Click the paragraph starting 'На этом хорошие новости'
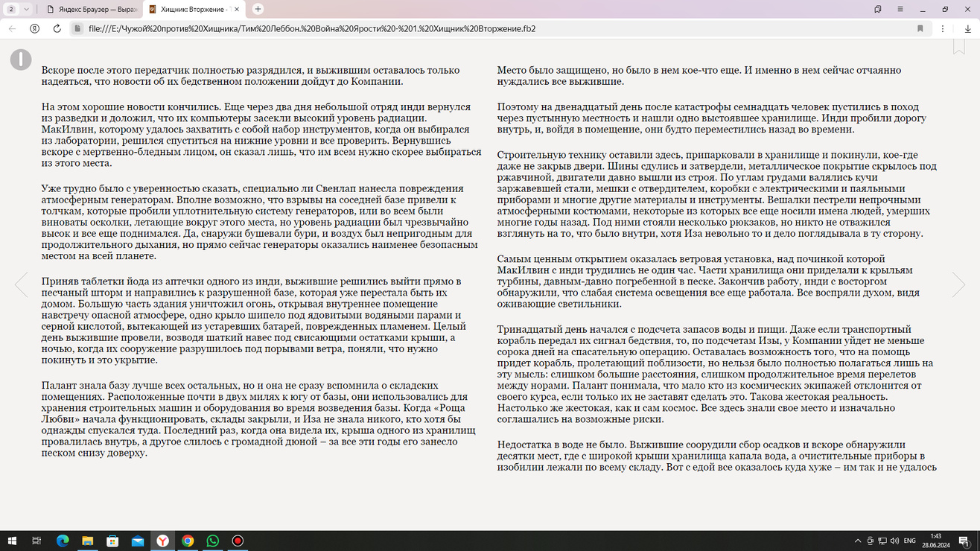Viewport: 980px width, 551px height. [x=261, y=135]
